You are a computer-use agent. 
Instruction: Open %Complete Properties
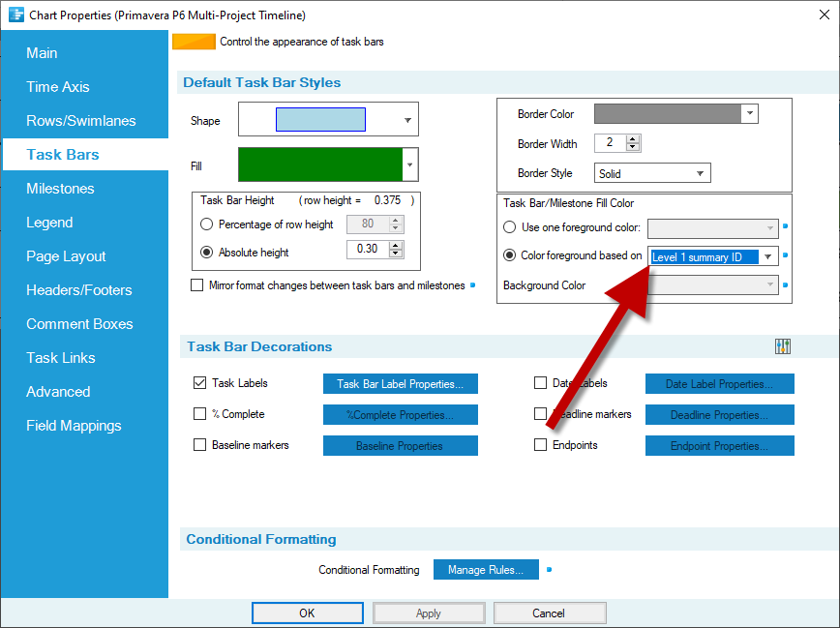[x=401, y=415]
